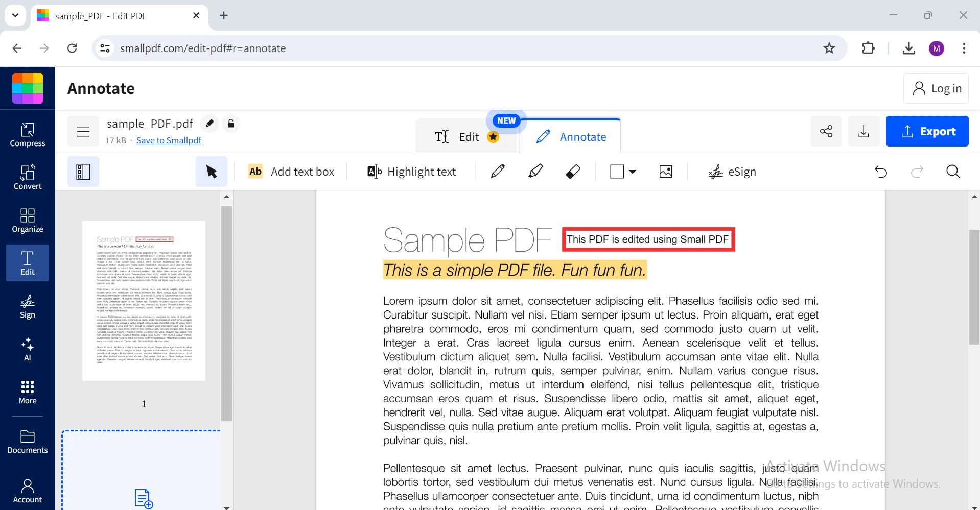Viewport: 980px width, 510px height.
Task: Toggle the page thumbnails panel
Action: 83,172
